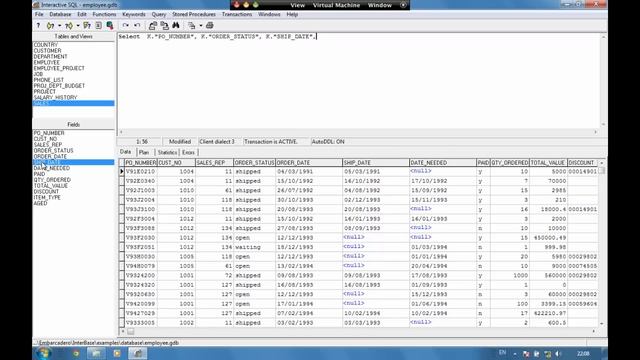The width and height of the screenshot is (640, 360).
Task: Switch to the Data tab
Action: click(126, 152)
